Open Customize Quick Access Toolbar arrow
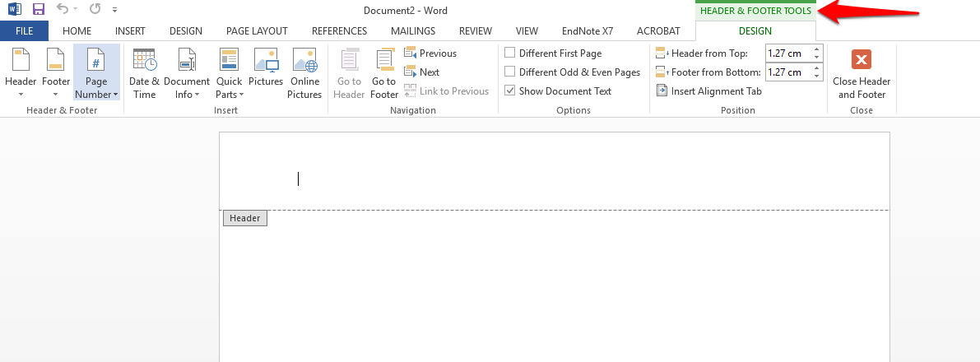This screenshot has width=980, height=362. point(114,10)
